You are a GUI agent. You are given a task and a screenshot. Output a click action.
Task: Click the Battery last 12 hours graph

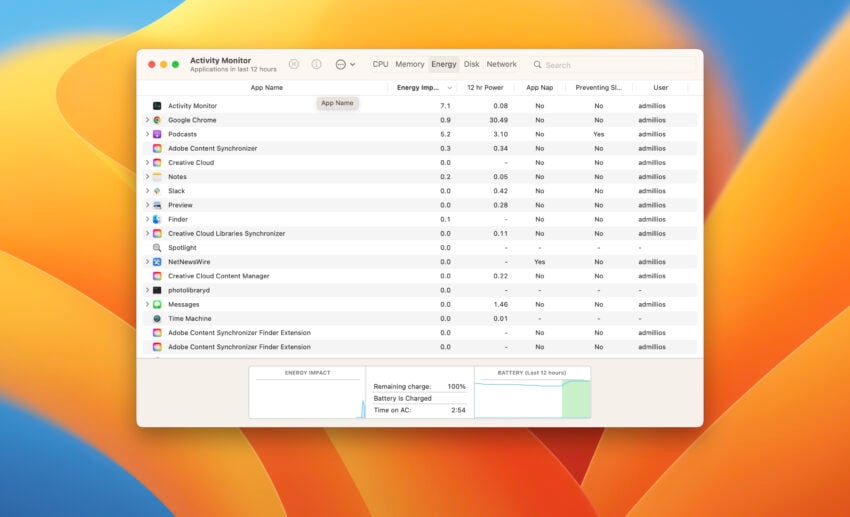(532, 392)
